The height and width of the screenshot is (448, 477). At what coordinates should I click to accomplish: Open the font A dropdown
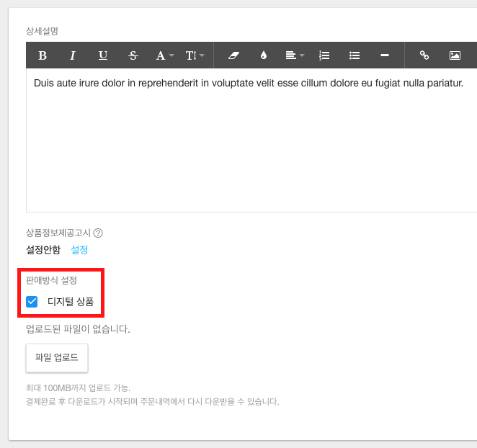pyautogui.click(x=164, y=55)
